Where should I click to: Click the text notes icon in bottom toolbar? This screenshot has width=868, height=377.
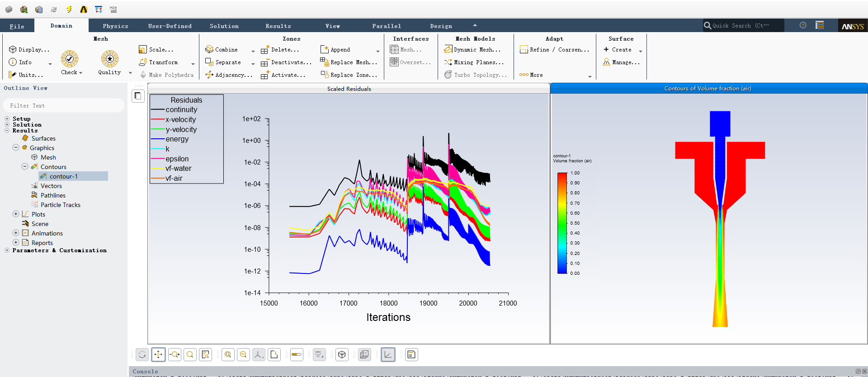[x=411, y=355]
